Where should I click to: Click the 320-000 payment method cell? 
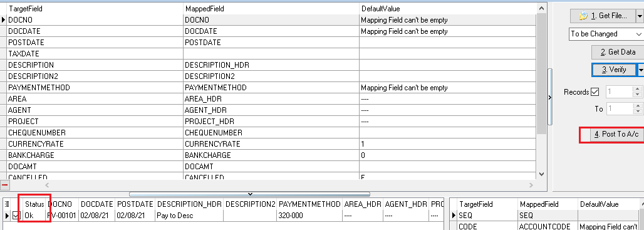[x=309, y=216]
